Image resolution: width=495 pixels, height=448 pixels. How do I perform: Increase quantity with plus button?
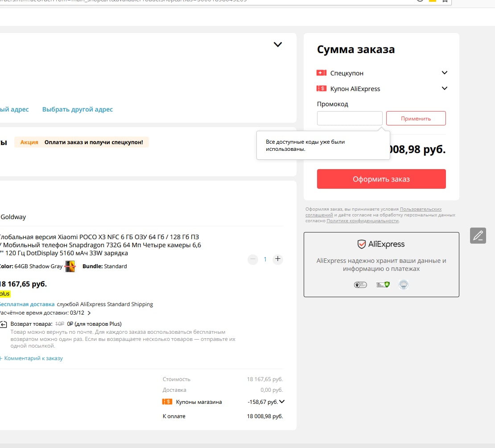click(277, 259)
